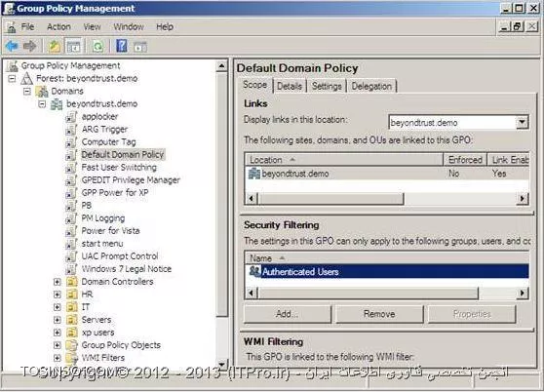This screenshot has height=392, width=544.
Task: Toggle the show/hide console tree icon
Action: (x=73, y=46)
